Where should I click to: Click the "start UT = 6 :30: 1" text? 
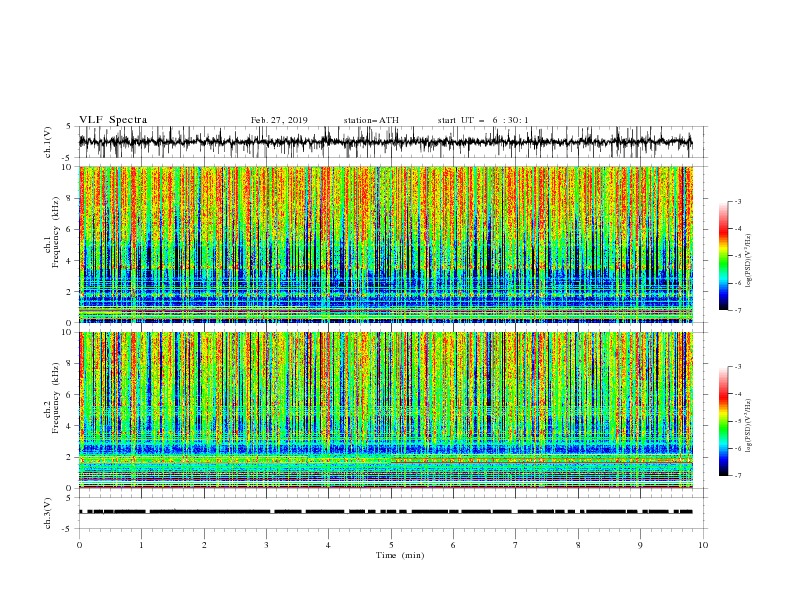coord(483,120)
